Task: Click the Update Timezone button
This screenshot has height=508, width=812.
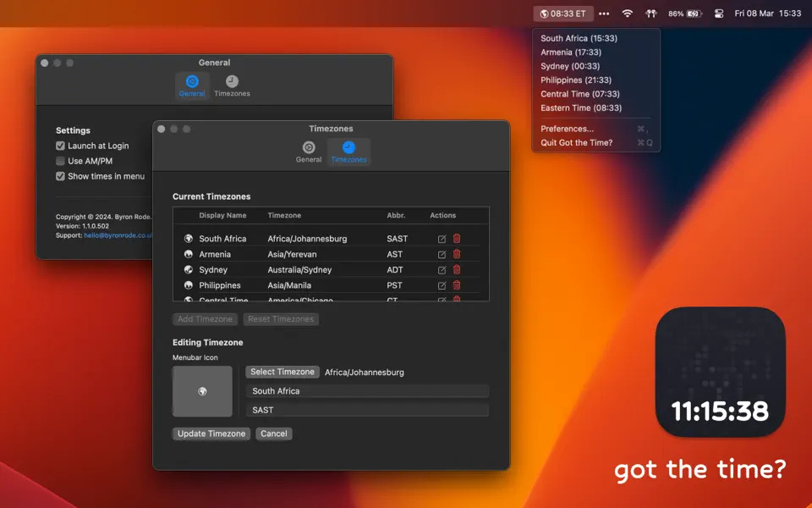Action: 211,433
